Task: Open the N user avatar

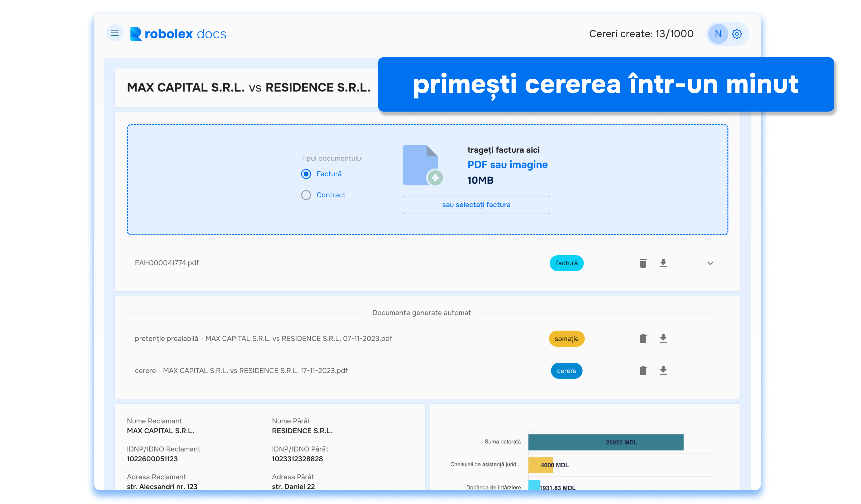Action: pyautogui.click(x=718, y=34)
